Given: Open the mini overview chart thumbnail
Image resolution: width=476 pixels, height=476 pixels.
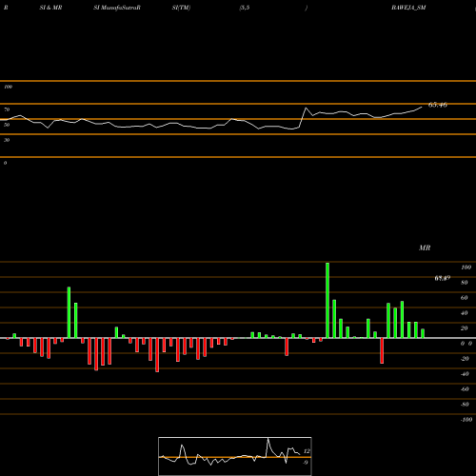Looking at the screenshot, I should pos(235,456).
